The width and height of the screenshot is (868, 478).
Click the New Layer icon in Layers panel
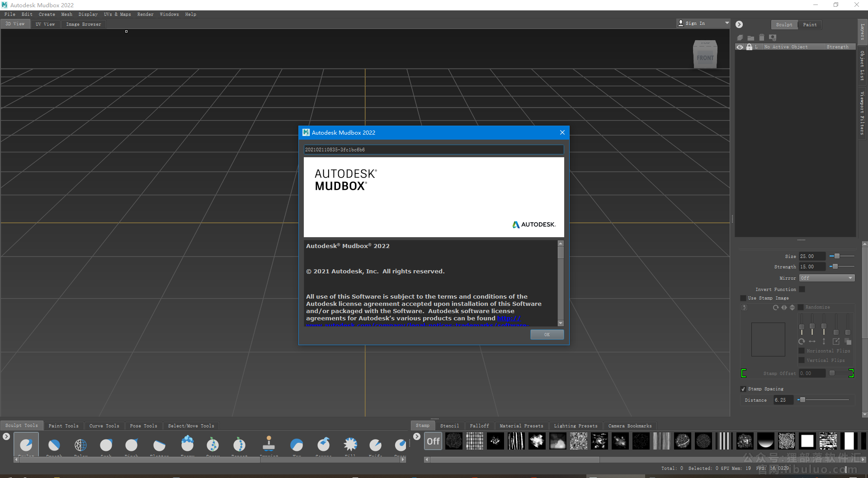[740, 37]
